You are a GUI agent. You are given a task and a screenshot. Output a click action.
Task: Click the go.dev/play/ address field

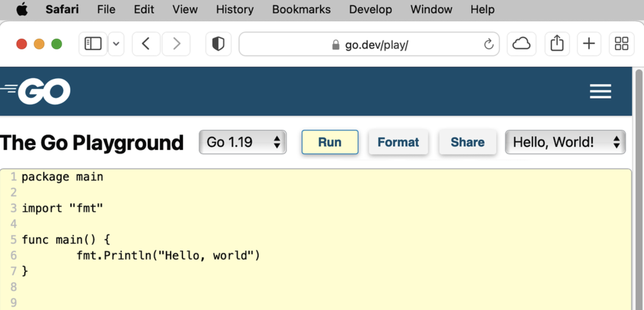(369, 44)
